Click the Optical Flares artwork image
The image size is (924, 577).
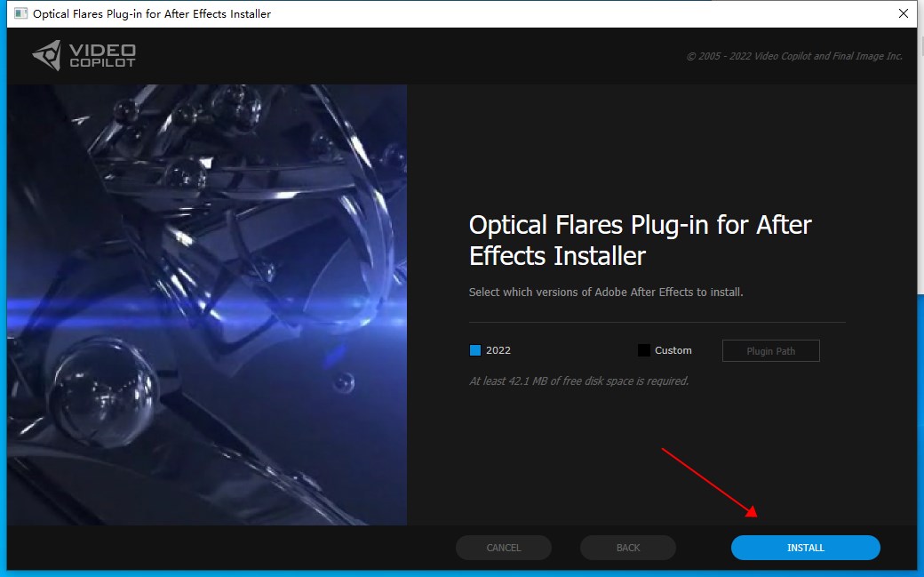coord(207,304)
